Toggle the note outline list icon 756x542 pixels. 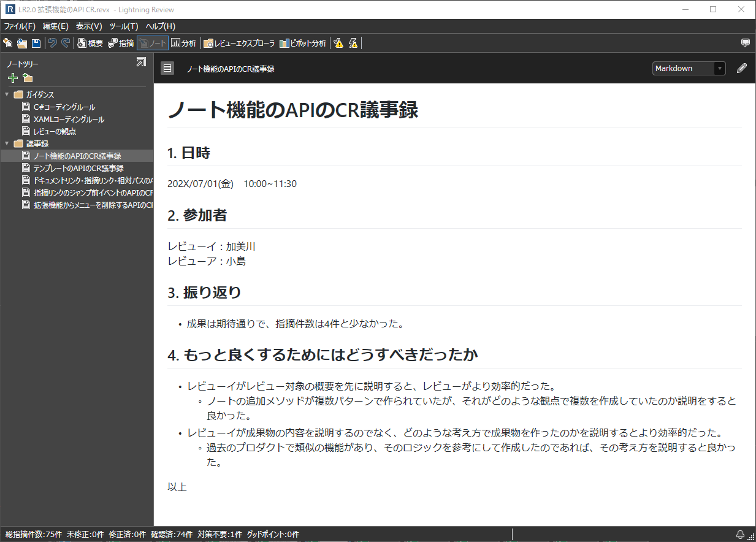pyautogui.click(x=167, y=68)
